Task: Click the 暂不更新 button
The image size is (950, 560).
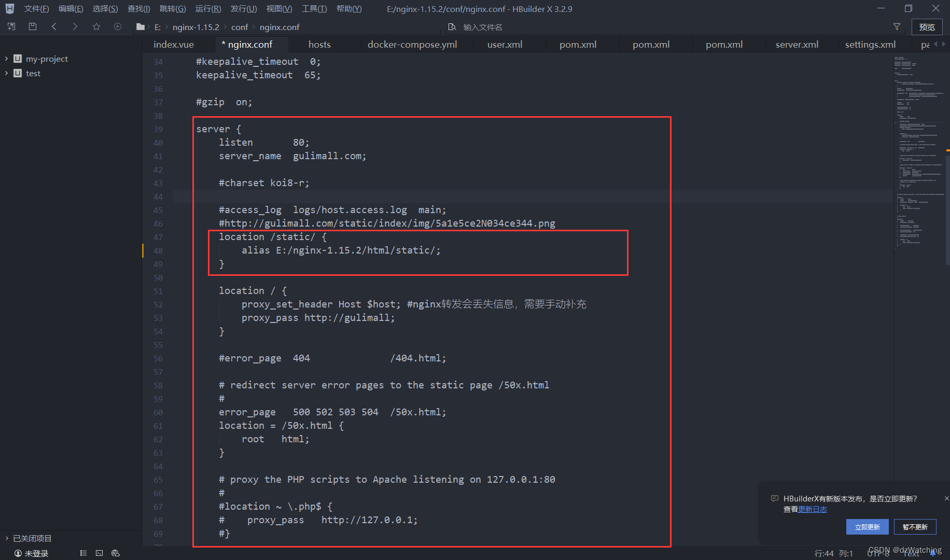Action: point(915,527)
